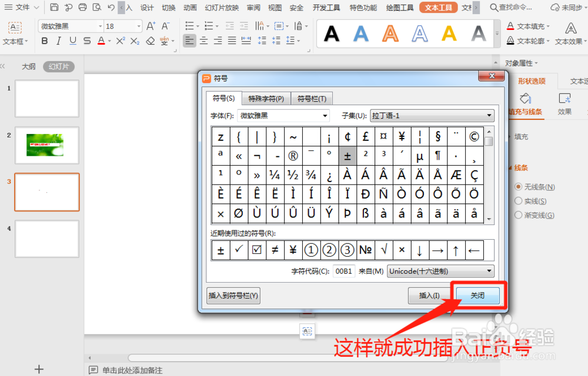The image size is (588, 376).
Task: Switch to the 特殊字符 tab
Action: [x=265, y=98]
